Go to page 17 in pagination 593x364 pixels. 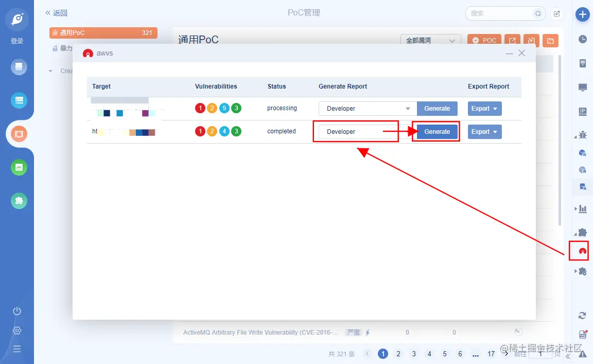pyautogui.click(x=491, y=354)
